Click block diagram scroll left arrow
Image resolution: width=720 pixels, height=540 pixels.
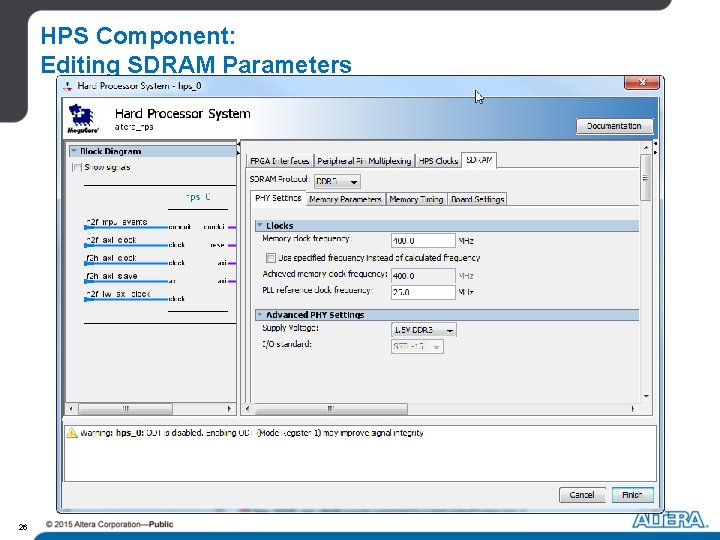[71, 409]
